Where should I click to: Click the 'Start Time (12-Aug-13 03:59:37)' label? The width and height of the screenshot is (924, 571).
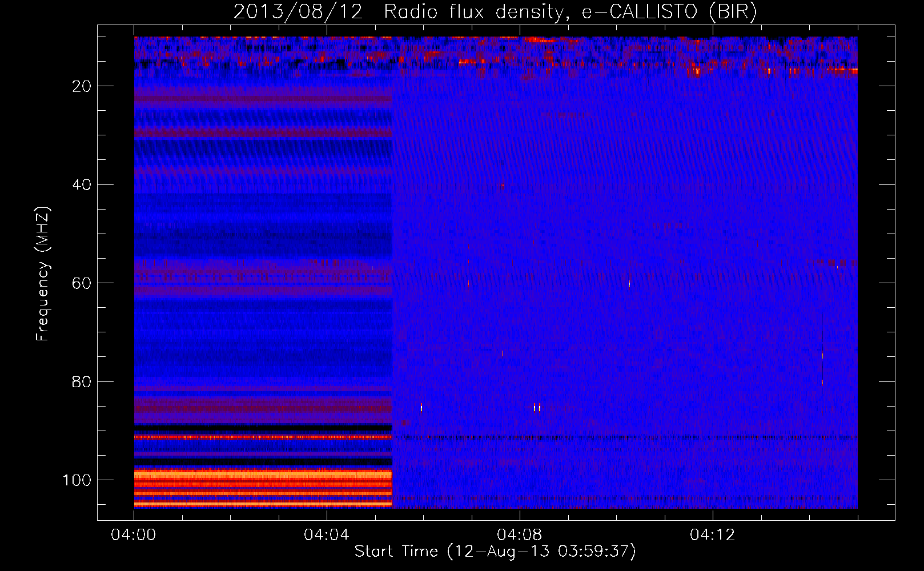[x=495, y=552]
